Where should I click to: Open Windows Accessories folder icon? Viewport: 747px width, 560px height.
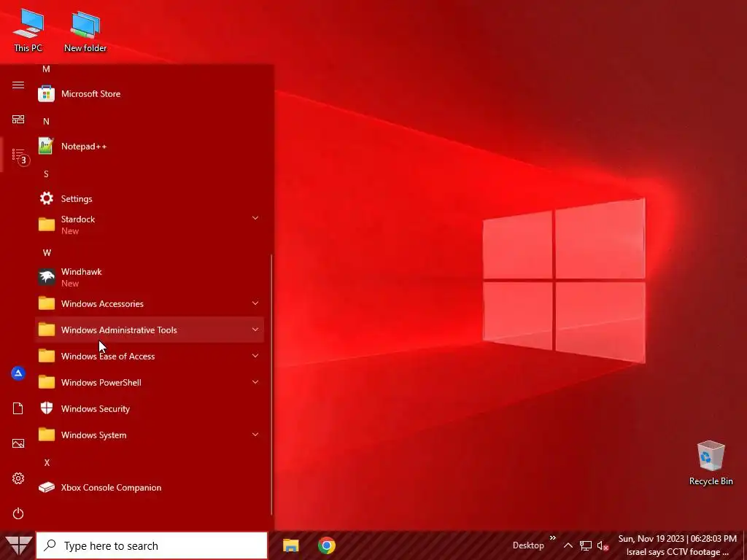47,303
